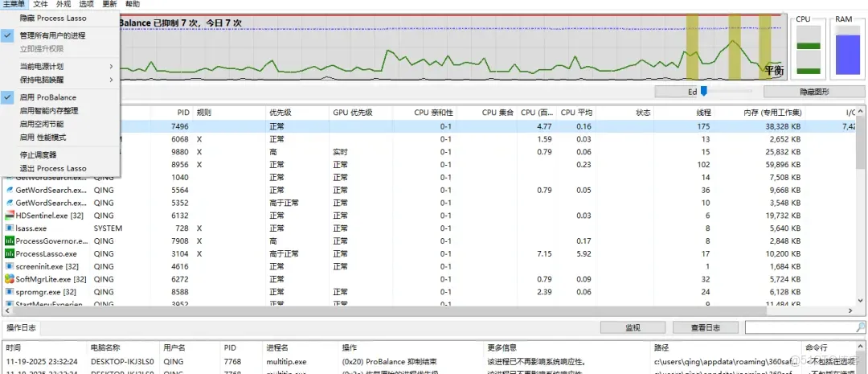Click the 监视 button
Viewport: 868px width, 374px height.
point(633,327)
